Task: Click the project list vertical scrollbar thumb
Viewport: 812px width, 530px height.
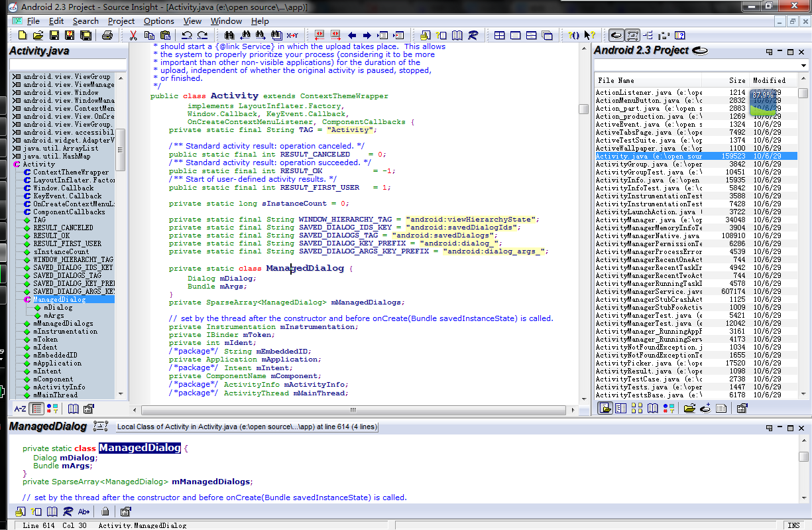Action: click(x=803, y=94)
